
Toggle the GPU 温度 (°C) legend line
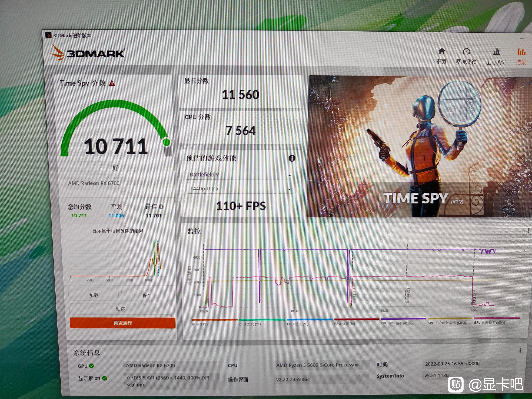click(310, 322)
